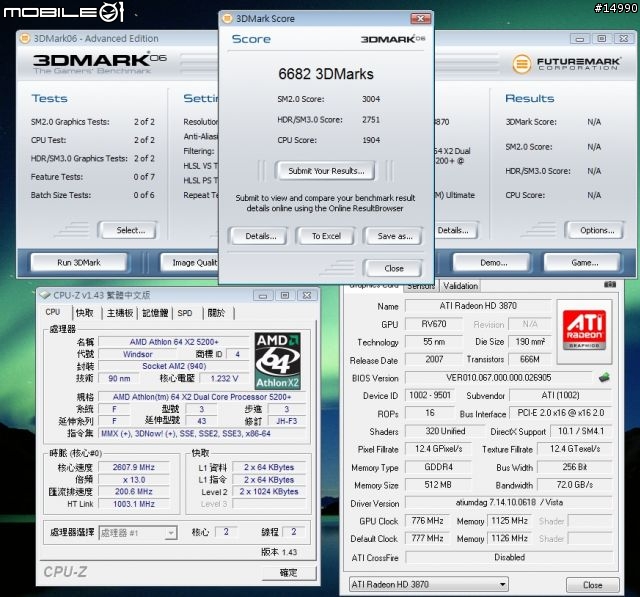Open the ATI Radeon HD 3870 card dropdown
The image size is (640, 597).
[502, 584]
